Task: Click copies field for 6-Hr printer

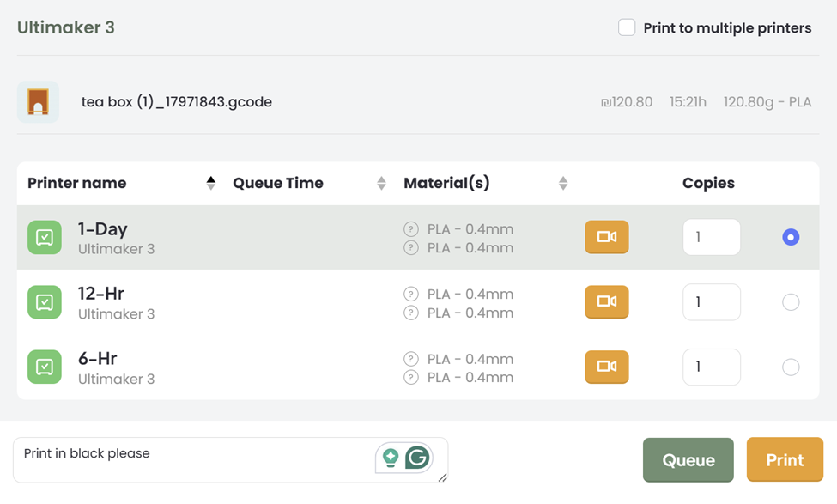Action: (x=712, y=367)
